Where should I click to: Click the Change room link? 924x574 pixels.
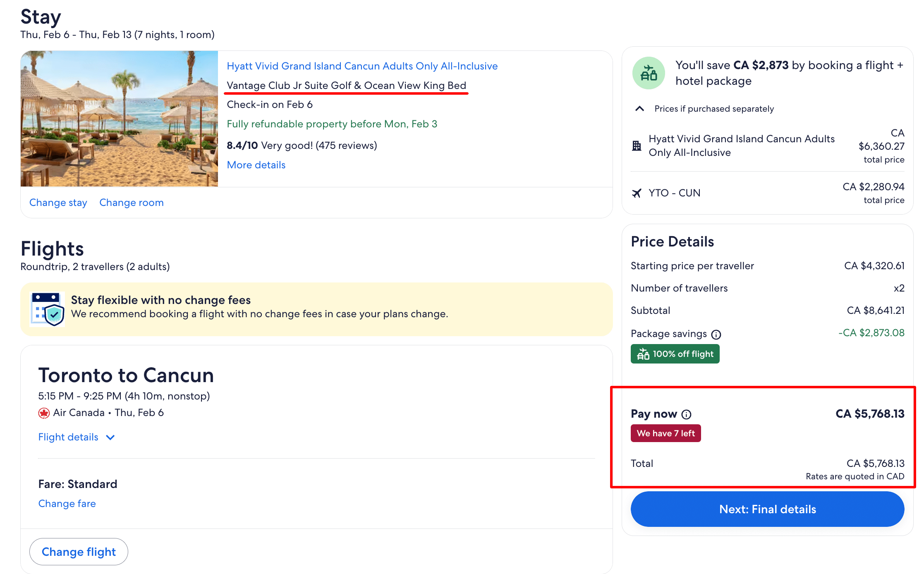tap(131, 203)
